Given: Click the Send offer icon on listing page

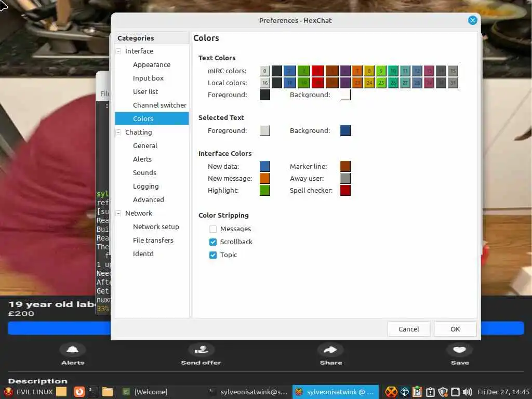Looking at the screenshot, I should click(201, 350).
